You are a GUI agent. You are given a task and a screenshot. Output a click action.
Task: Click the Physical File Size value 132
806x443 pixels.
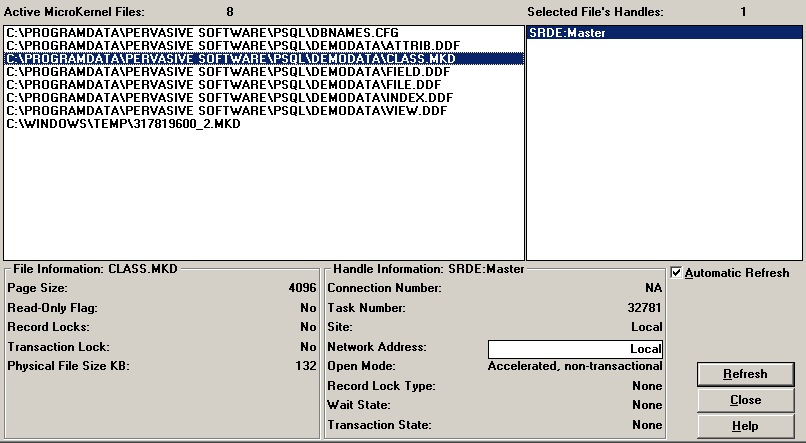[x=307, y=366]
